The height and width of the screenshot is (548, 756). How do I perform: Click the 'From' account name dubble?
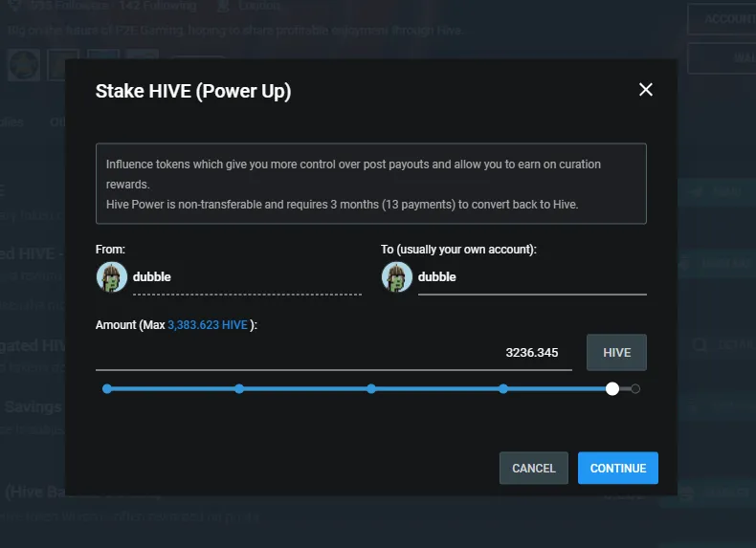[151, 276]
